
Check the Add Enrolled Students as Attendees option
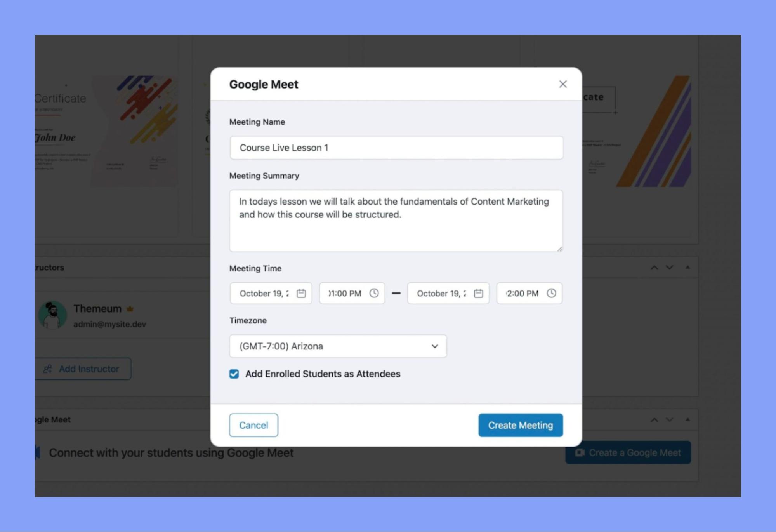234,373
